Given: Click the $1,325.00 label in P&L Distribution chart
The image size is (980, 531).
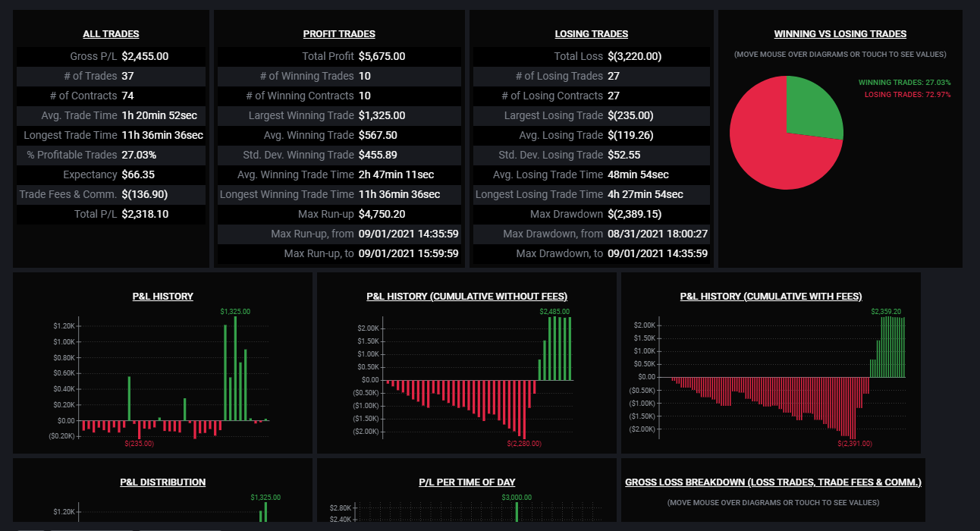Looking at the screenshot, I should coord(265,498).
